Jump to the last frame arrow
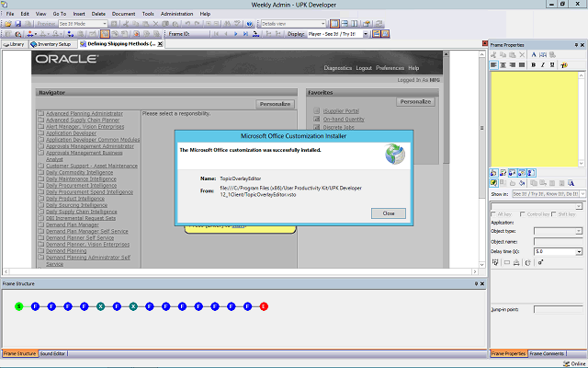The width and height of the screenshot is (588, 368). coord(245,34)
